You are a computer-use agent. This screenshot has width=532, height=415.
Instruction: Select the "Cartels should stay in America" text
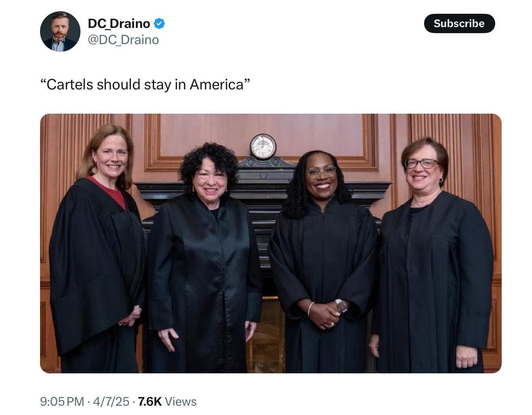pos(146,85)
